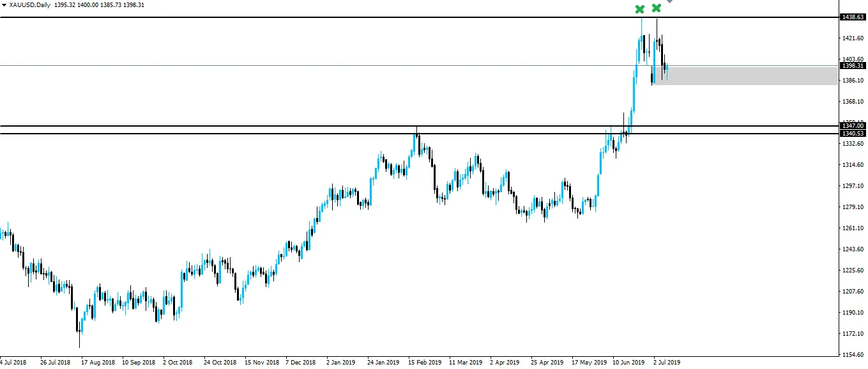Click the OHLC values 1395.32 1400.00 1385.73 1398.31

100,5
